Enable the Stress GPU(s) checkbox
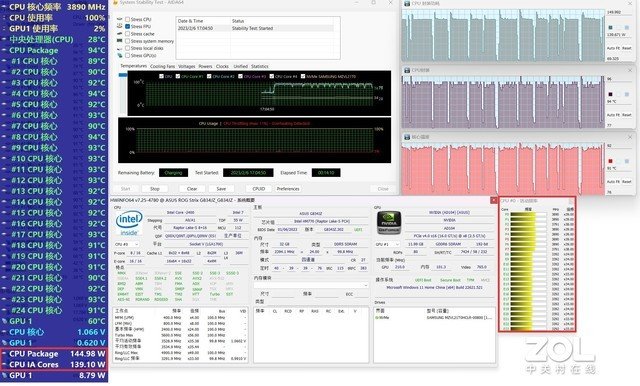The image size is (640, 386). click(128, 55)
